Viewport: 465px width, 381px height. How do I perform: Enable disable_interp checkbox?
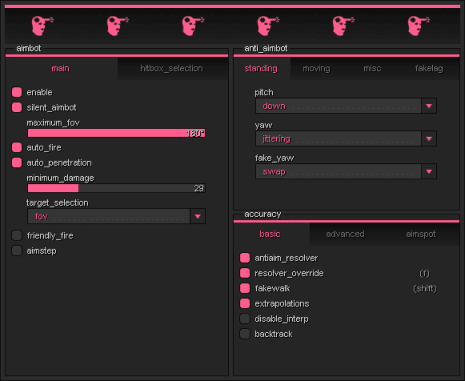(x=245, y=319)
